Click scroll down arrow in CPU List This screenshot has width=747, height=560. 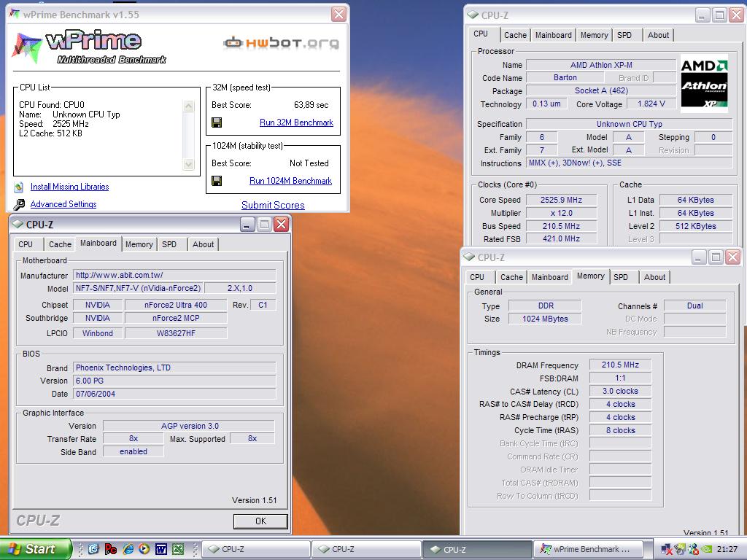189,165
